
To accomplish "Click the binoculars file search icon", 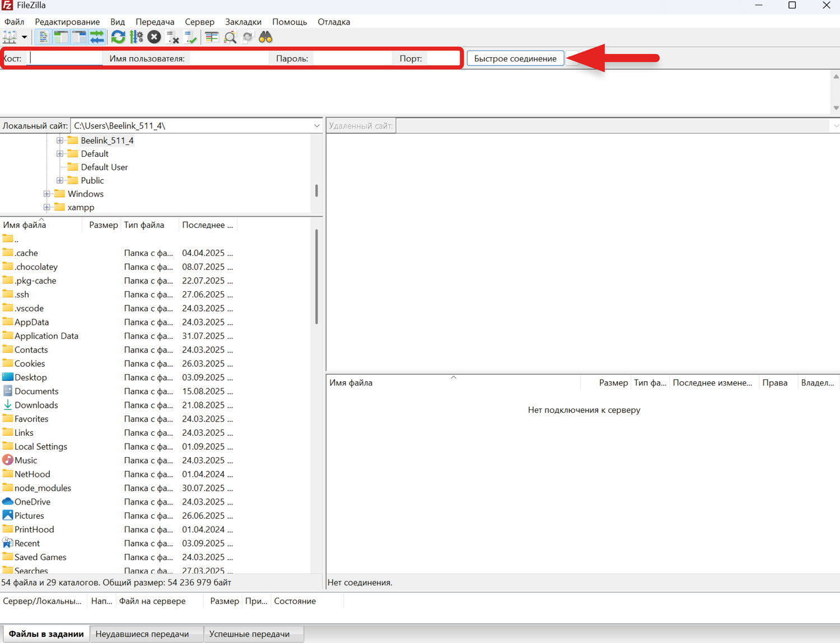I will coord(265,38).
